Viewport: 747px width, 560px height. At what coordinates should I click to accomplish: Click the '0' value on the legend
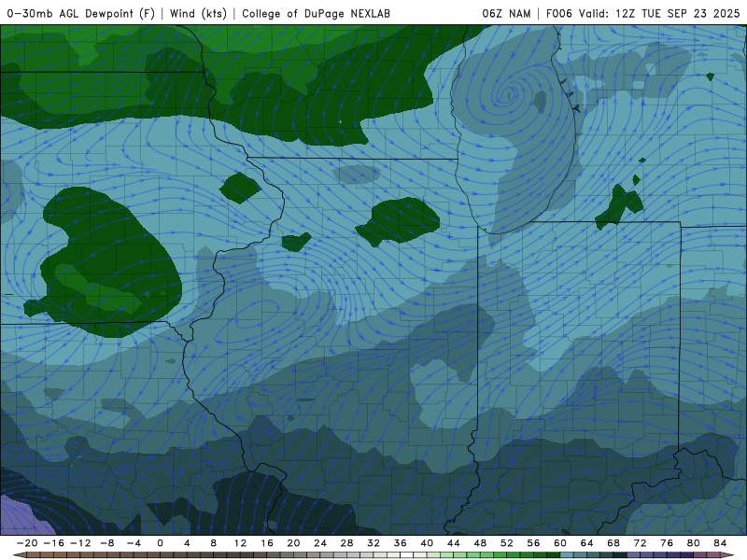coord(160,543)
